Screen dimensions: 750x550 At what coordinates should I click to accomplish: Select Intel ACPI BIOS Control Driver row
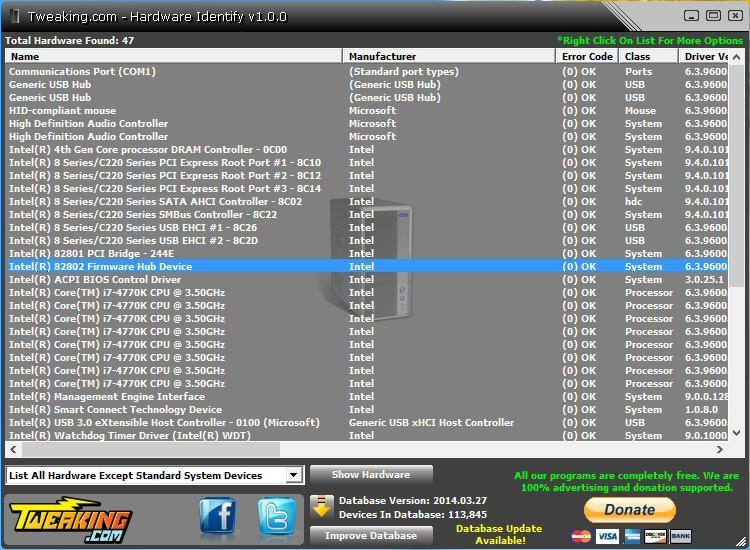(x=367, y=279)
